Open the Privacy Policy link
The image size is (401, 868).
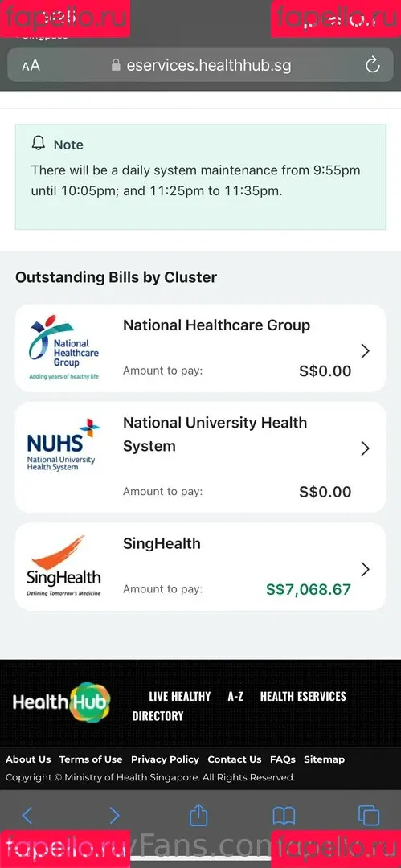pyautogui.click(x=165, y=759)
